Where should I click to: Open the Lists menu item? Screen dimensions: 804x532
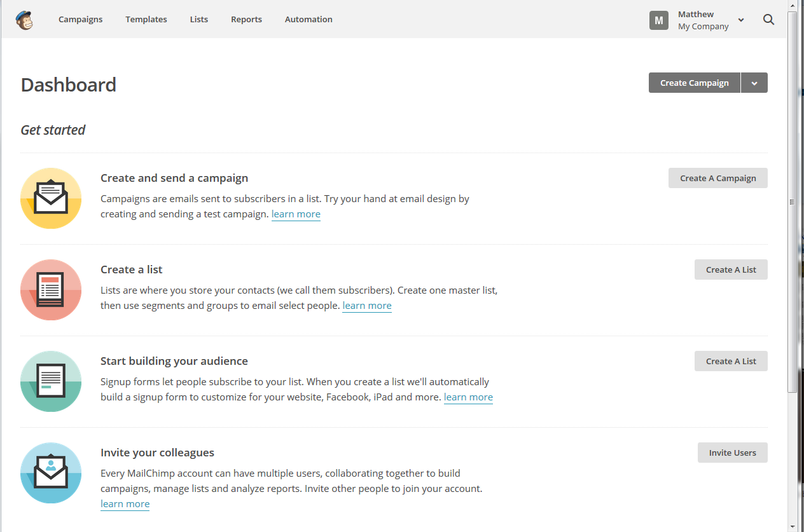click(x=198, y=20)
